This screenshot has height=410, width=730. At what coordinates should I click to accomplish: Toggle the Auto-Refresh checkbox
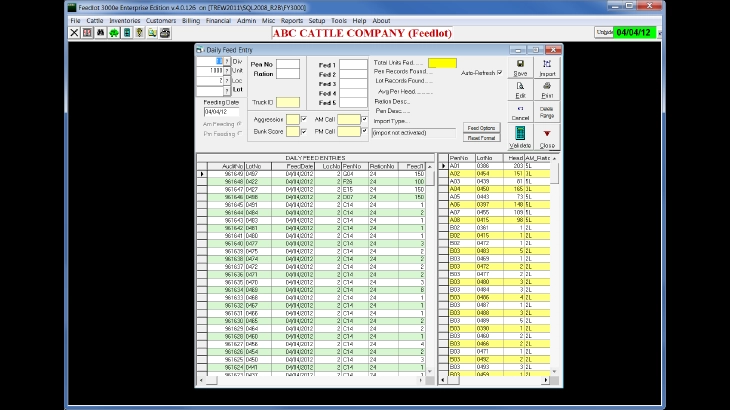[500, 73]
